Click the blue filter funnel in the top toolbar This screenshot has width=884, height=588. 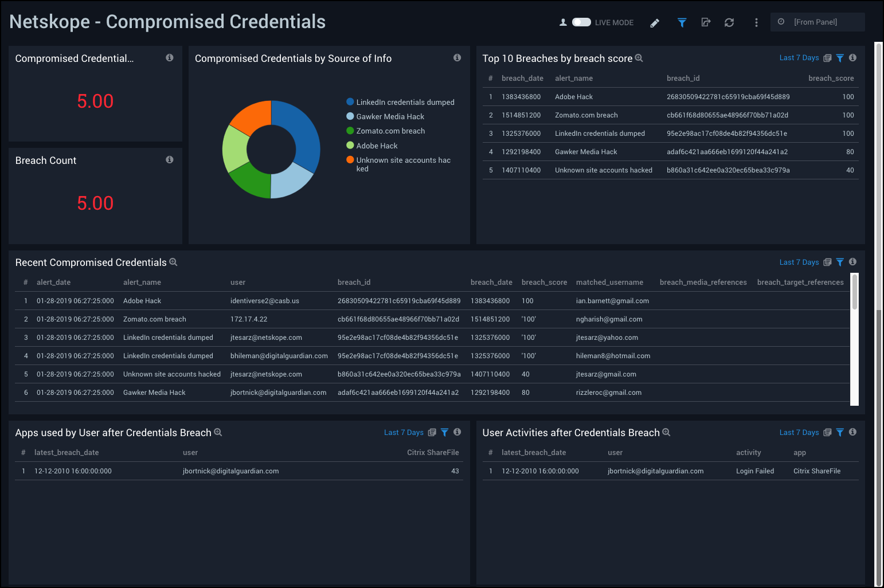coord(682,22)
